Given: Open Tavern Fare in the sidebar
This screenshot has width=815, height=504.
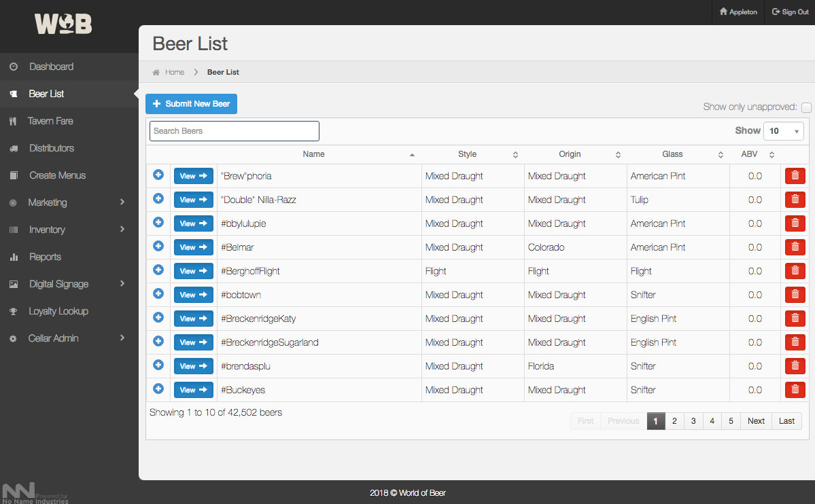Looking at the screenshot, I should [69, 121].
